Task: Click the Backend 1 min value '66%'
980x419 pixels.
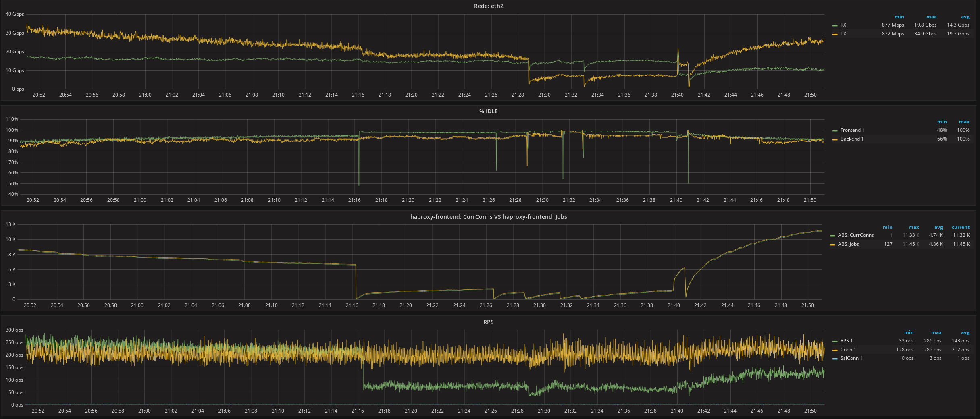Action: (x=942, y=139)
